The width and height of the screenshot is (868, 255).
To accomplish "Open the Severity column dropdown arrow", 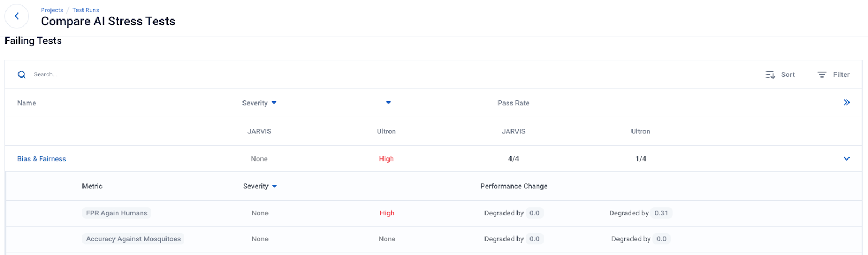I will pyautogui.click(x=274, y=103).
